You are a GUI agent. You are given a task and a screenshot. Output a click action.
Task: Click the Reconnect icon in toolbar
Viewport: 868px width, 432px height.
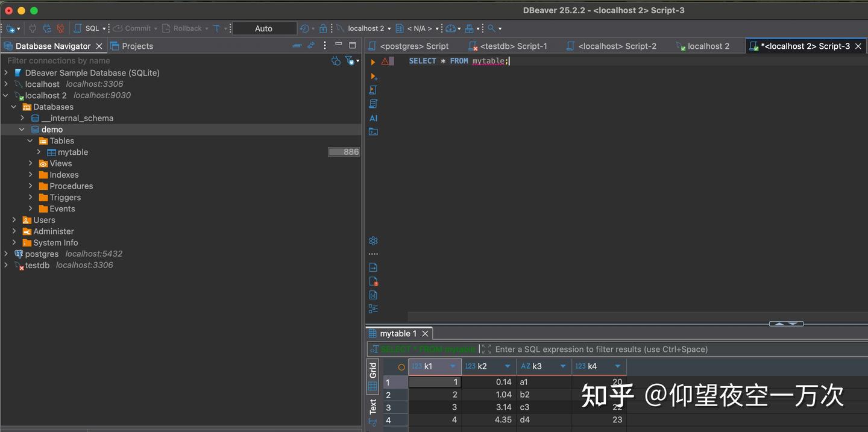46,28
